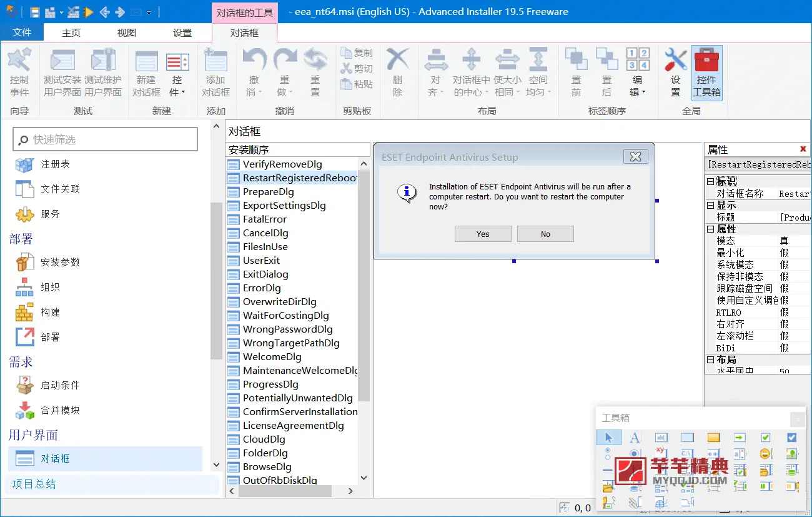Select the pointer tool in the 工具箱 toolbox
This screenshot has height=517, width=812.
(609, 437)
